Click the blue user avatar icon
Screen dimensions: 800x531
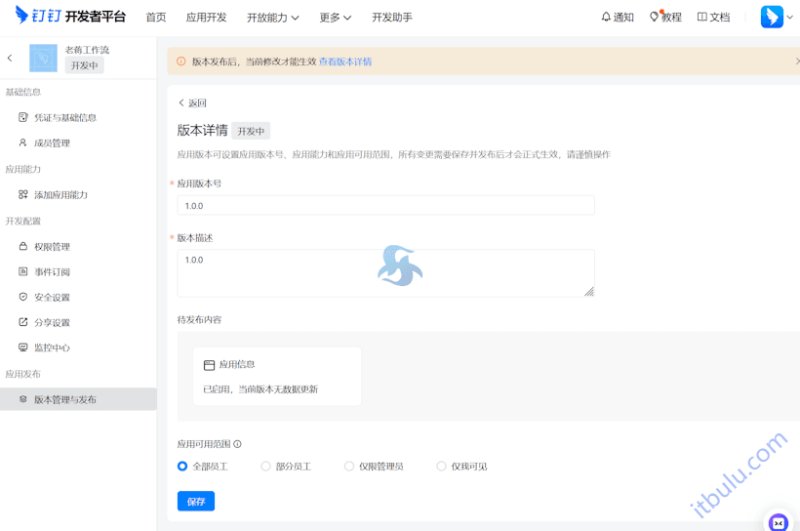[772, 17]
